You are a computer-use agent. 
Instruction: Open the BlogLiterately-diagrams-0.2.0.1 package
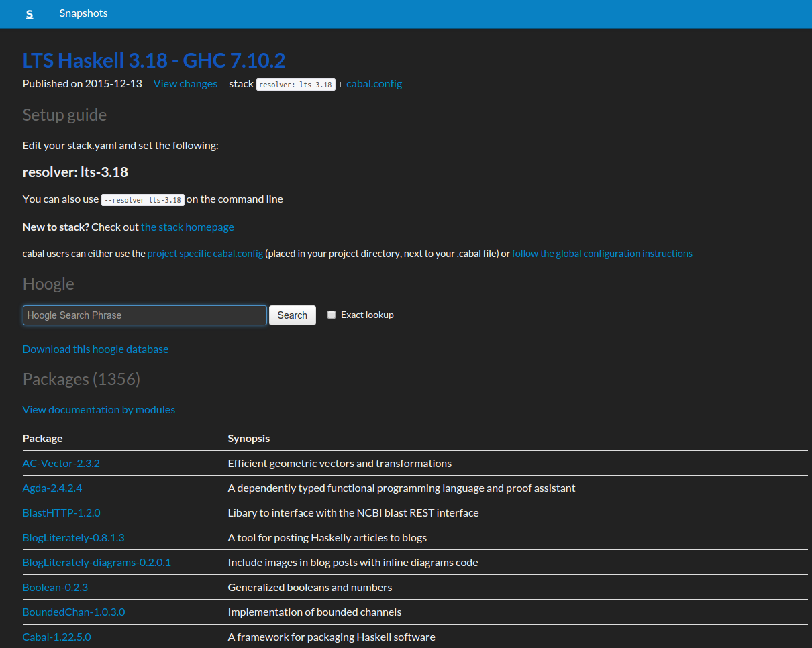[97, 562]
